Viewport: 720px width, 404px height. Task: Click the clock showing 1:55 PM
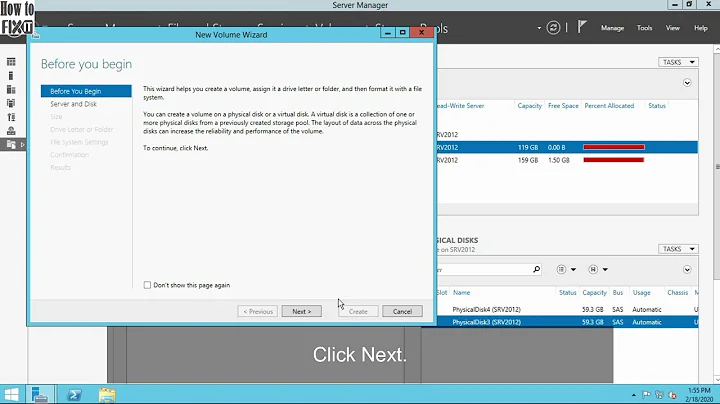[x=699, y=391]
